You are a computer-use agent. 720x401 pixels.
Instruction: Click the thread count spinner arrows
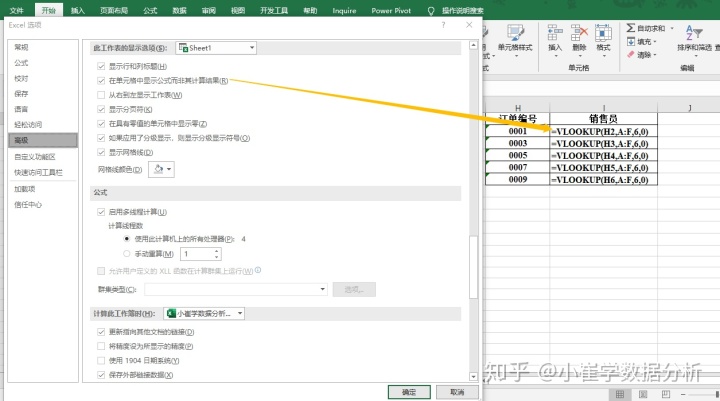pos(217,254)
